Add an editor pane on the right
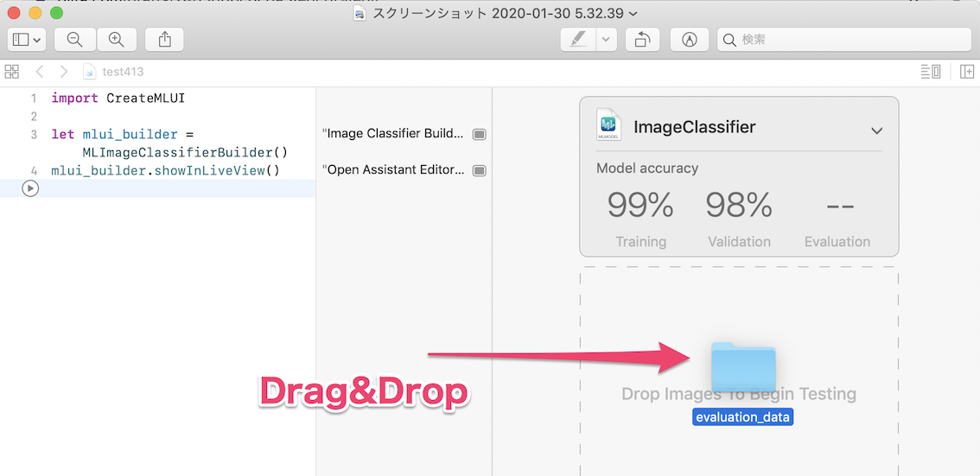Image resolution: width=980 pixels, height=476 pixels. tap(967, 72)
